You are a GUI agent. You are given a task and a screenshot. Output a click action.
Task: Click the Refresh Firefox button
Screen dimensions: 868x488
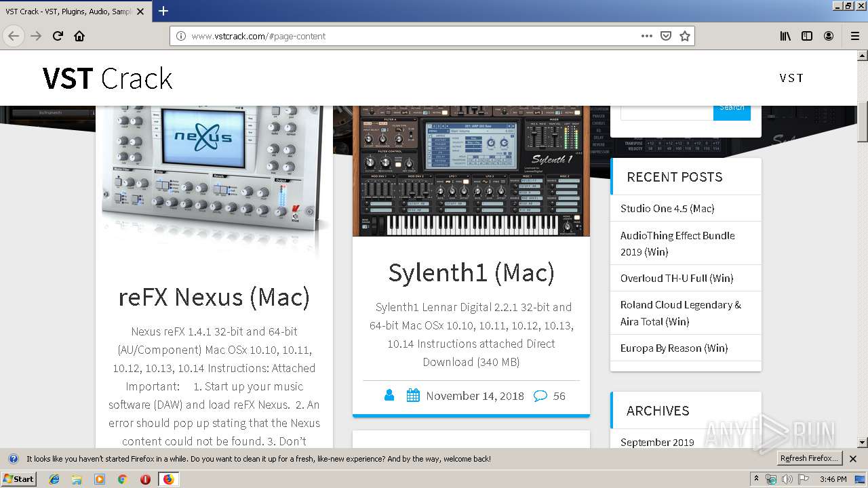pyautogui.click(x=809, y=459)
